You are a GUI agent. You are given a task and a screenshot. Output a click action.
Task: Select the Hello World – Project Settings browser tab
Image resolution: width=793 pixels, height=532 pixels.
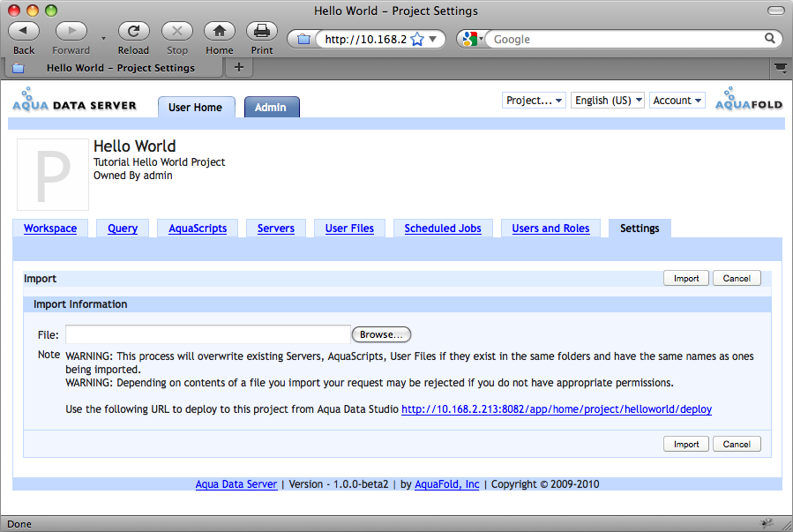click(x=112, y=68)
